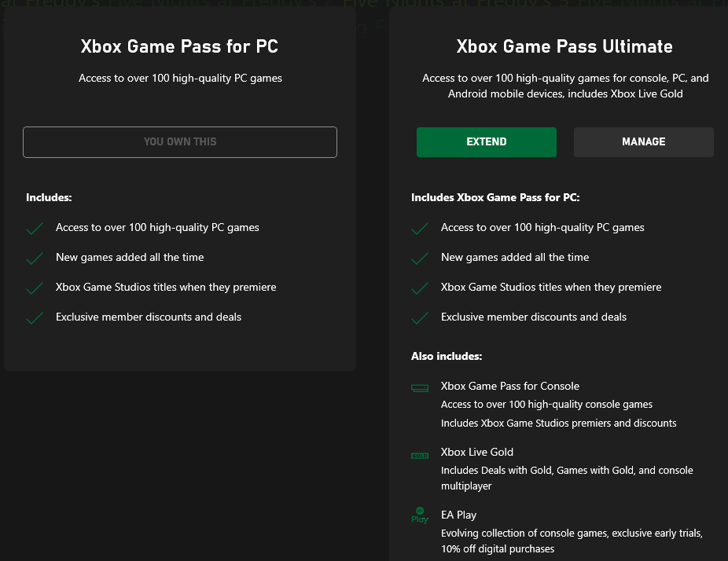Click the 'Also includes:' section label

[x=447, y=357]
